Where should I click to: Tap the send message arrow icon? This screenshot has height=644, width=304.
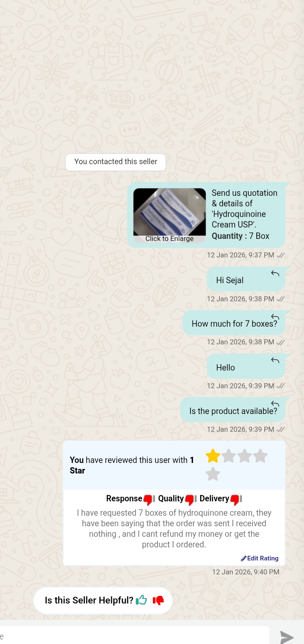(x=287, y=637)
